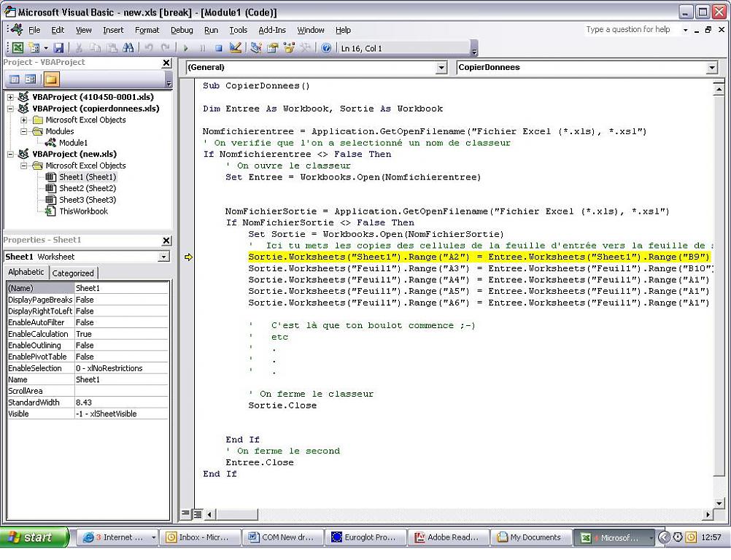Click the Help question mark icon
Screen dimensions: 731x560
click(x=326, y=48)
